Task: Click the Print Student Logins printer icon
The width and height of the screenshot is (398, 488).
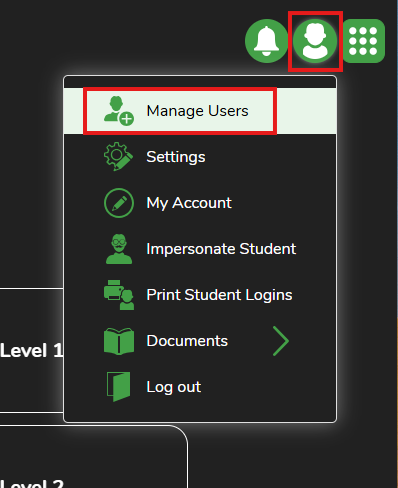Action: point(119,295)
